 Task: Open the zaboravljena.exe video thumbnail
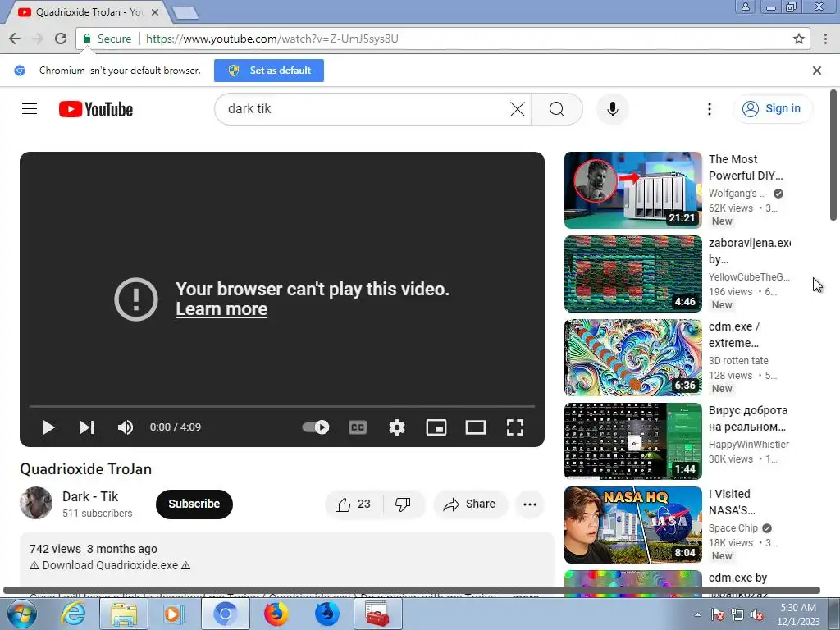coord(632,274)
